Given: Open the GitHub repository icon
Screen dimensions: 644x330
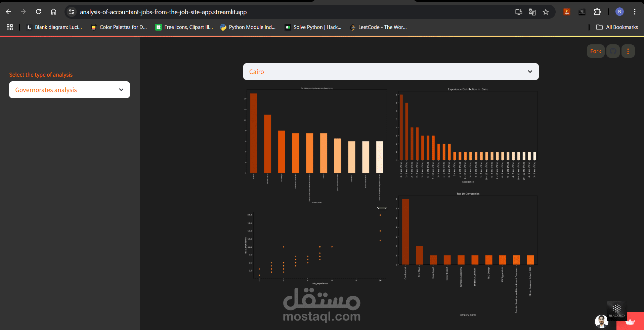Looking at the screenshot, I should [x=613, y=51].
